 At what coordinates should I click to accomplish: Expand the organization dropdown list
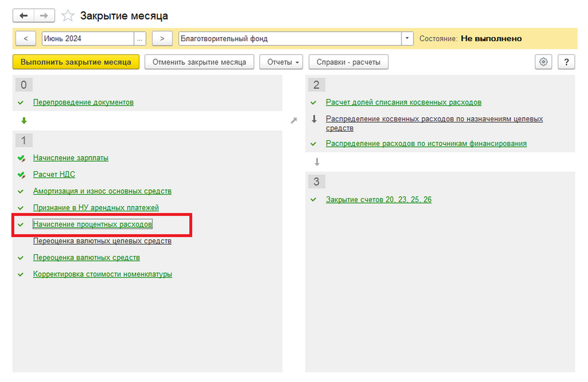point(407,39)
